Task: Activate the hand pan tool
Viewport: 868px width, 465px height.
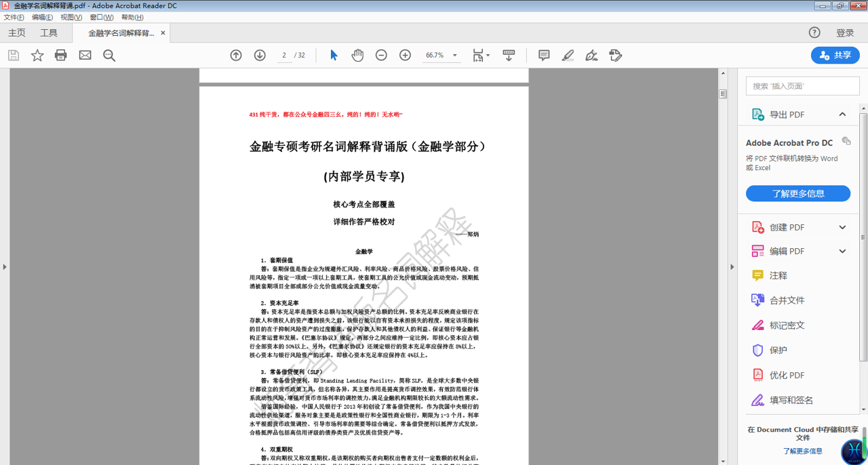Action: pyautogui.click(x=357, y=55)
